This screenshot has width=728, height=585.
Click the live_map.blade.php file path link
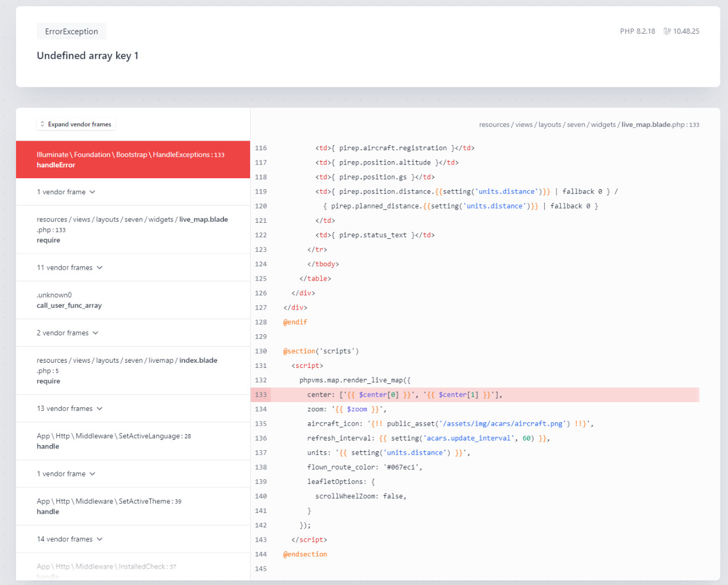point(588,125)
